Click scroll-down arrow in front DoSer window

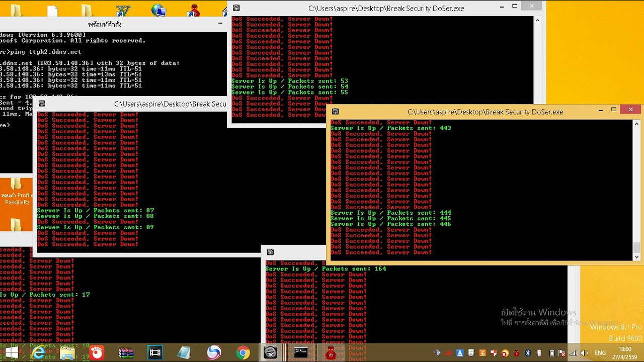tap(636, 256)
